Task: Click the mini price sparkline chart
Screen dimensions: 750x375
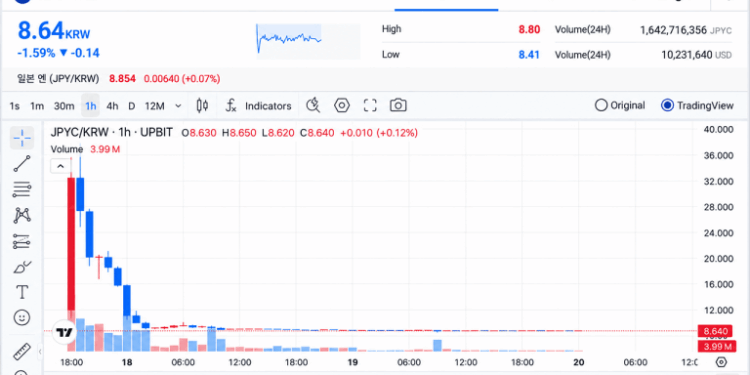Action: (308, 42)
